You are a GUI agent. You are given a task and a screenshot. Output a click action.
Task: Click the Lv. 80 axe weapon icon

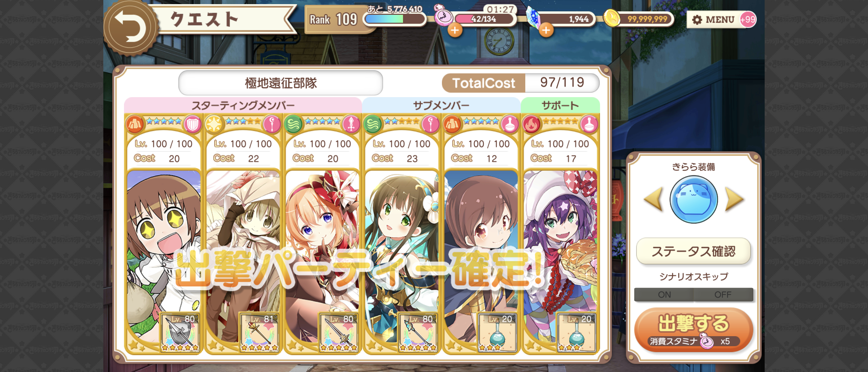(x=180, y=332)
